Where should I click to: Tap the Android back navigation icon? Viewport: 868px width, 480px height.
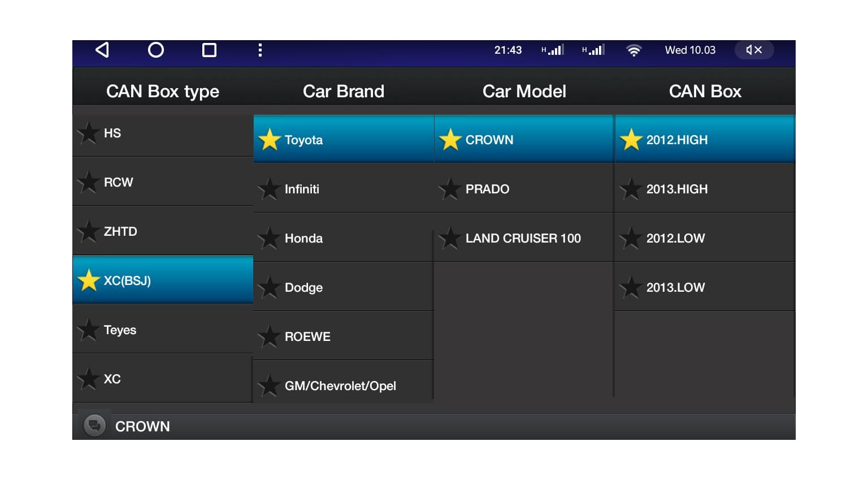pyautogui.click(x=102, y=50)
